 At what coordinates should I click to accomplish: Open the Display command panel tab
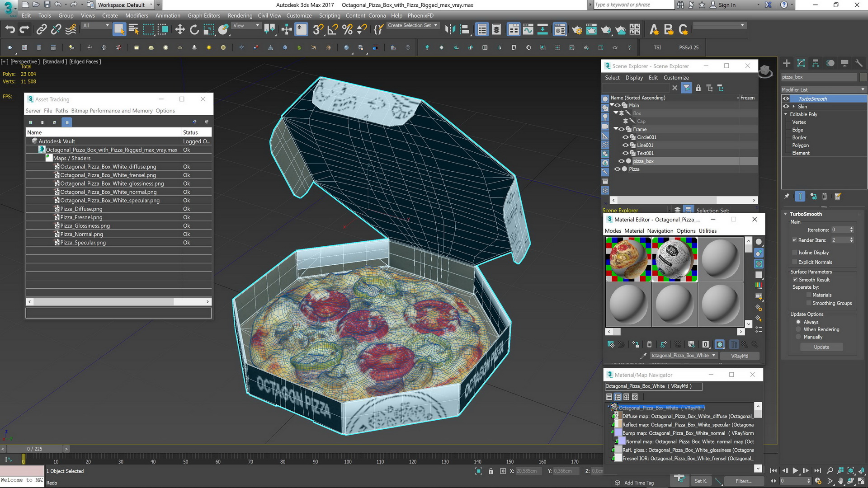[x=844, y=63]
